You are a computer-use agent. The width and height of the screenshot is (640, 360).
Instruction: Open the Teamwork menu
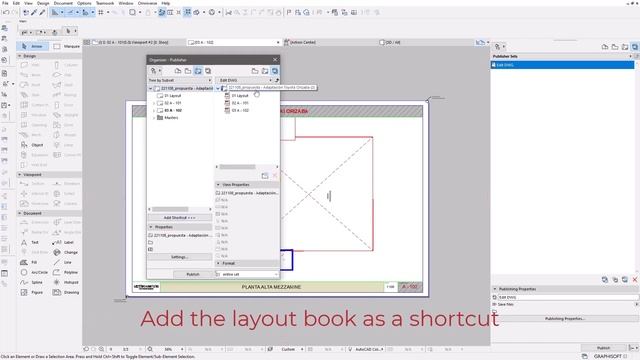pos(105,3)
